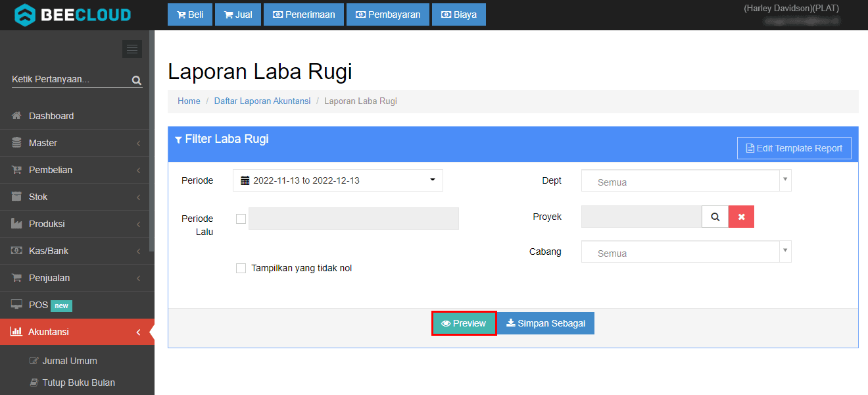The width and height of the screenshot is (868, 395).
Task: Click the Harley Davidson PLAT account label
Action: [791, 9]
